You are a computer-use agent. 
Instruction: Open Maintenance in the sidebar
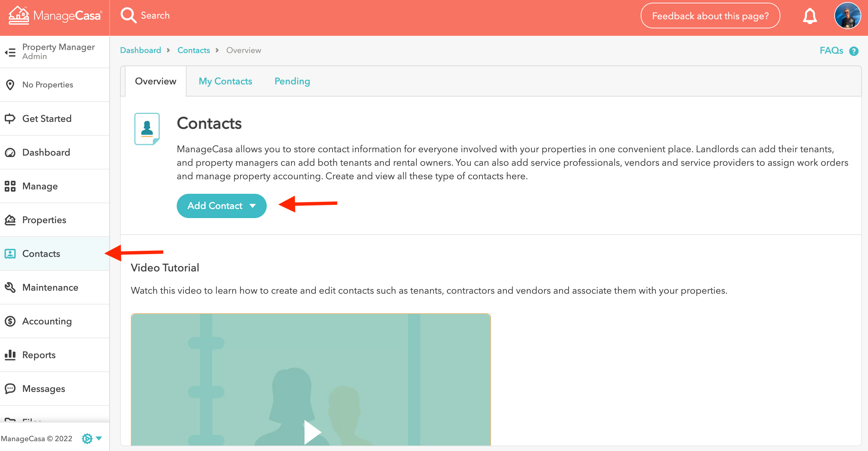click(x=55, y=287)
